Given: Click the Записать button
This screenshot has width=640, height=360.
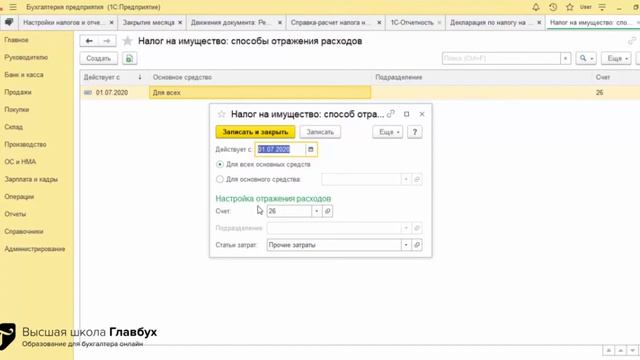Looking at the screenshot, I should (x=320, y=132).
